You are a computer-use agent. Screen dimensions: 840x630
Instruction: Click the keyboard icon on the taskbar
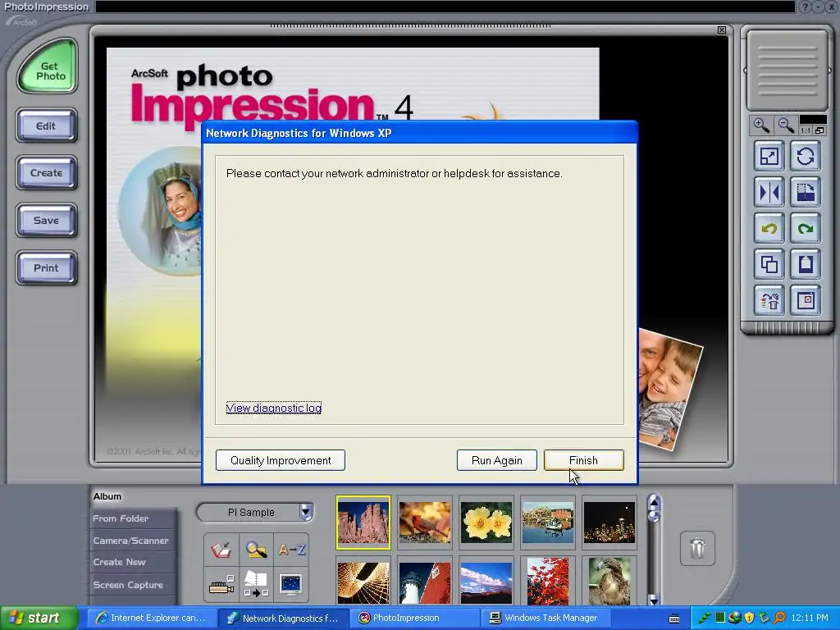pyautogui.click(x=674, y=619)
